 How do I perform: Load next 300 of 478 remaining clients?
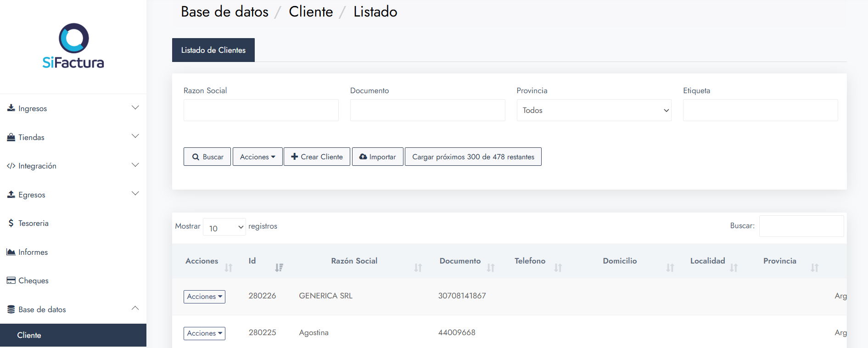point(473,157)
